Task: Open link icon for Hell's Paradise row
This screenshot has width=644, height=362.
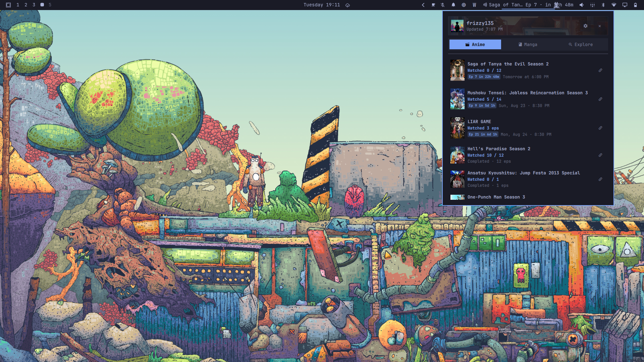Action: tap(600, 155)
